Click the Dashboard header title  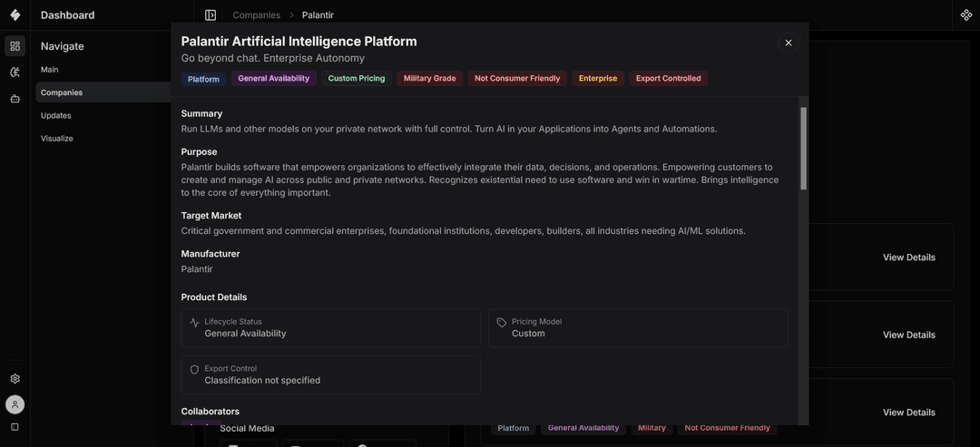pyautogui.click(x=67, y=15)
